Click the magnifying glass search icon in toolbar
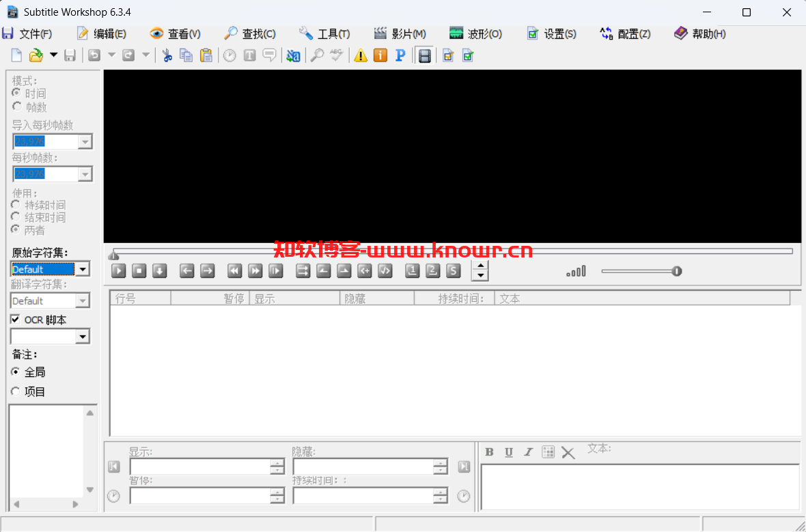This screenshot has height=532, width=806. (x=317, y=55)
